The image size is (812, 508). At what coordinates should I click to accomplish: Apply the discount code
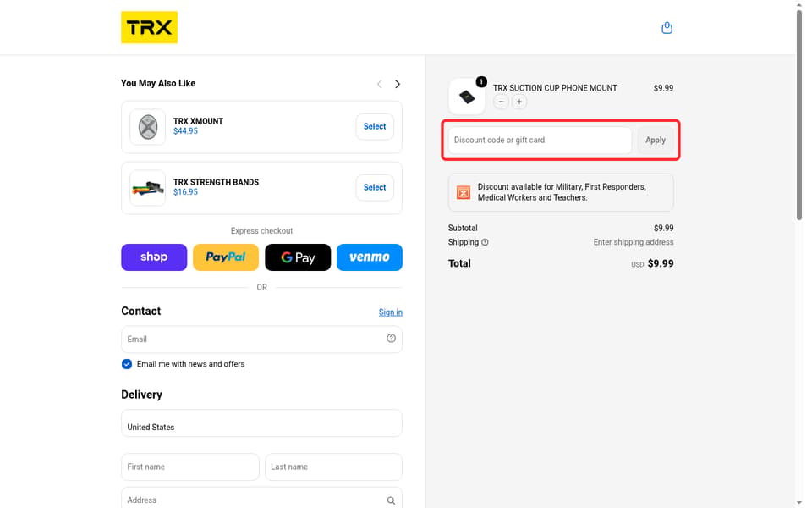tap(655, 140)
